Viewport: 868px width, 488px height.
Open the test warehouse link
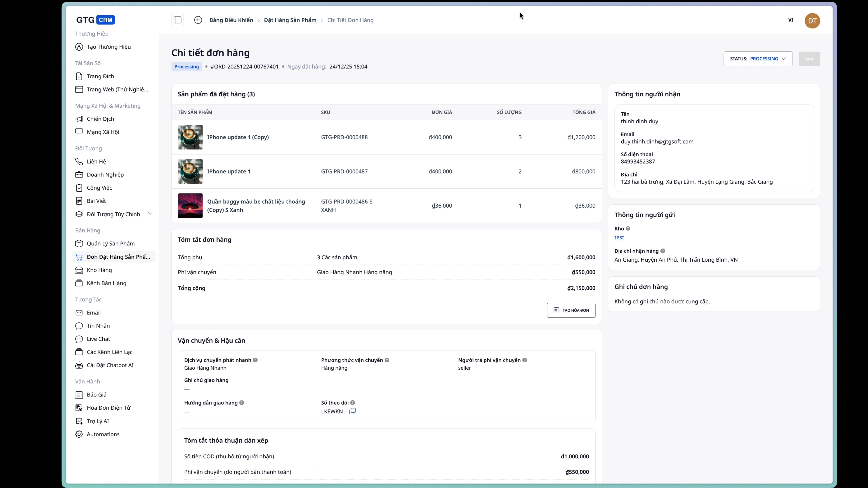620,237
